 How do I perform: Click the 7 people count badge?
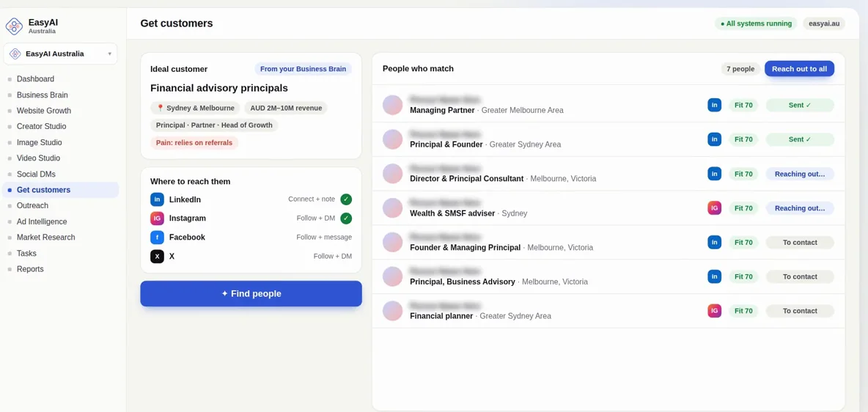[740, 69]
